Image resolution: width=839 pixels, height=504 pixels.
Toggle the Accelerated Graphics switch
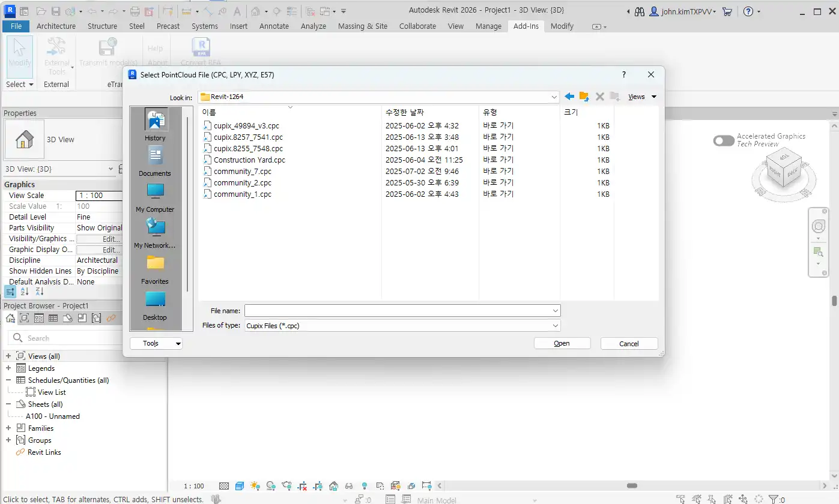pos(724,140)
